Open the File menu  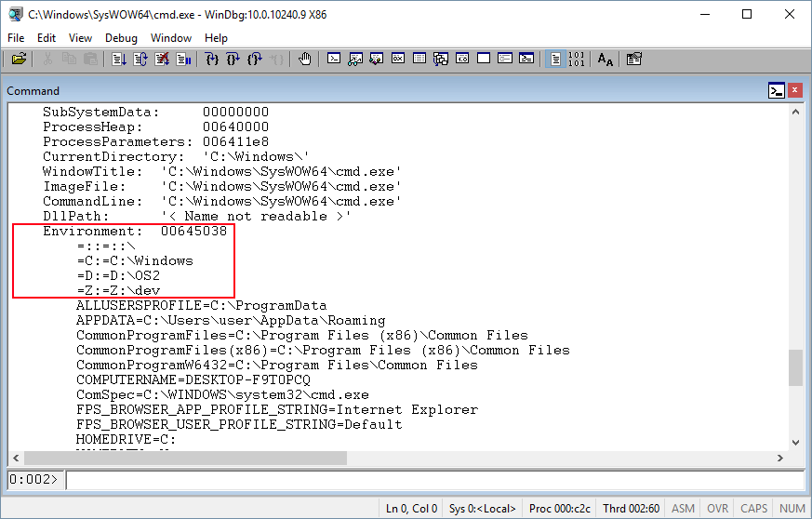tap(17, 38)
